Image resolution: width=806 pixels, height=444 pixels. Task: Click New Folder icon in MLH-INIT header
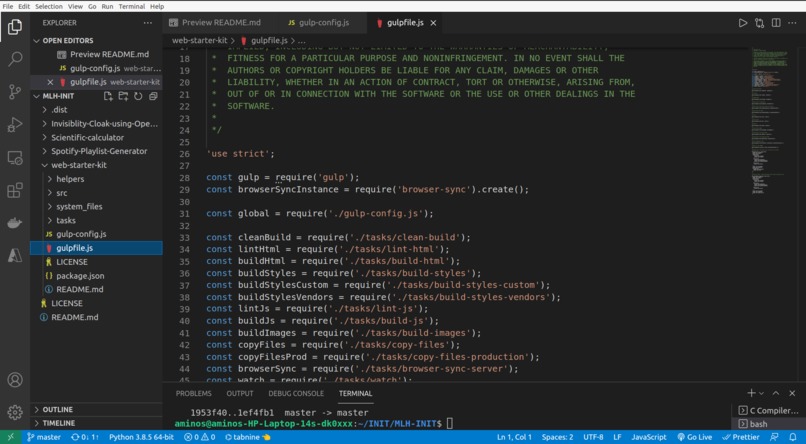pos(123,96)
